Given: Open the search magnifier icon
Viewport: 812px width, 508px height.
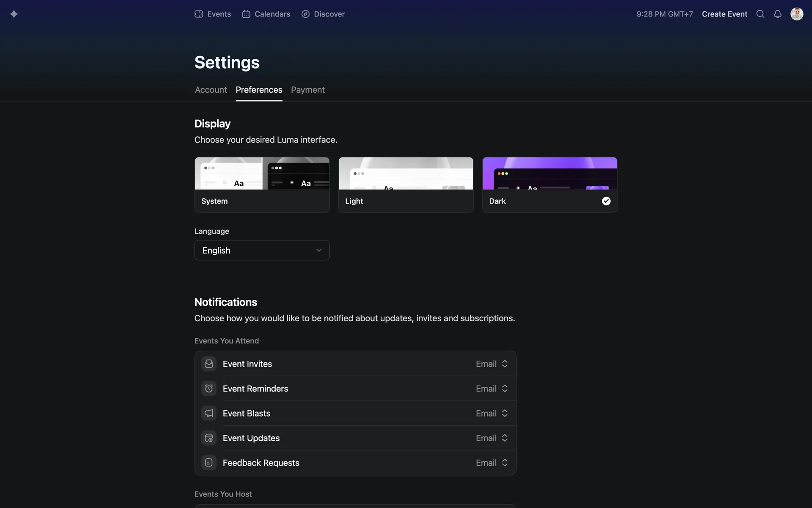Looking at the screenshot, I should [x=760, y=14].
